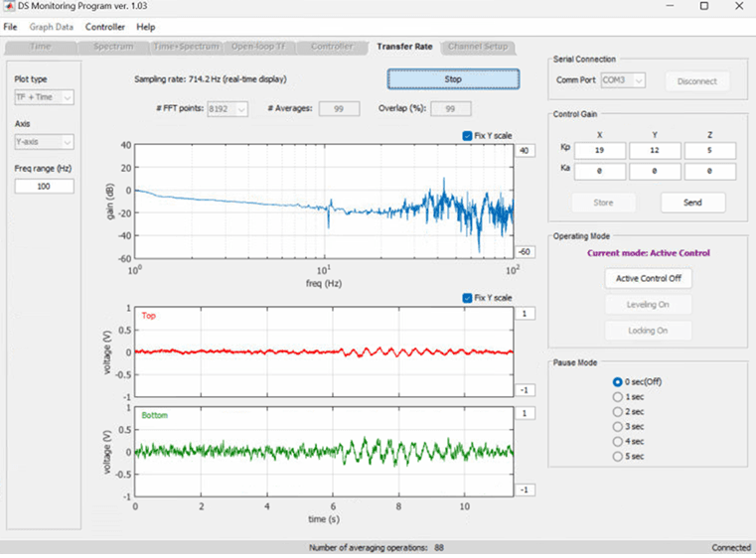Toggle Fix Y scale for voltage plots
Screen dimensions: 756x558
point(467,298)
